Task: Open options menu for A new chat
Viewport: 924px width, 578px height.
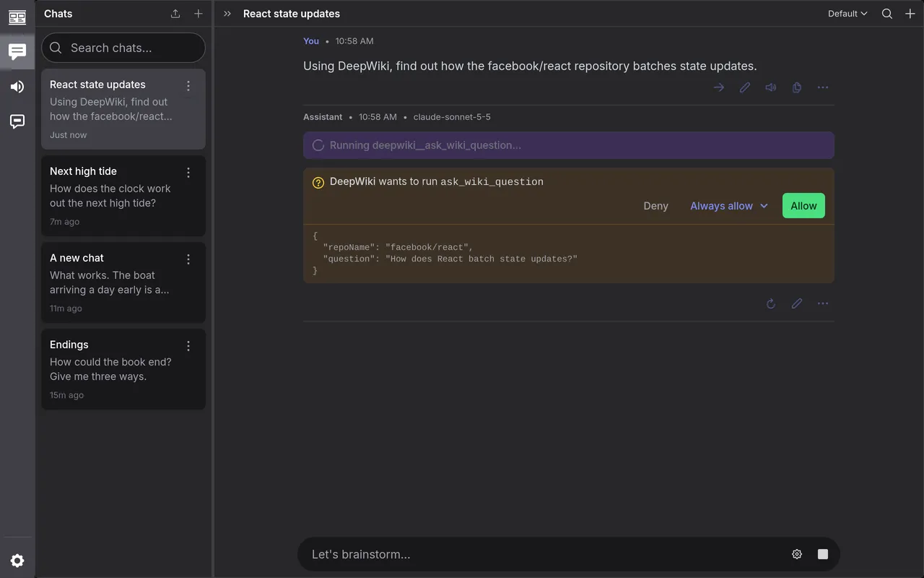Action: tap(188, 259)
